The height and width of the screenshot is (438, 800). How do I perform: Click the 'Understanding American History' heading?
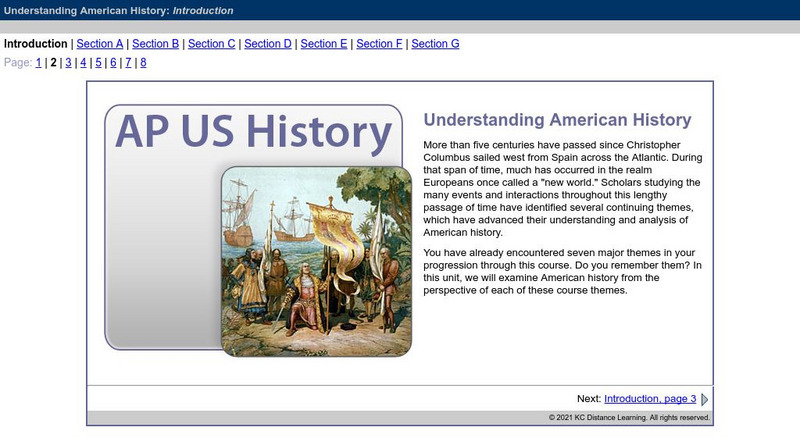[x=557, y=120]
